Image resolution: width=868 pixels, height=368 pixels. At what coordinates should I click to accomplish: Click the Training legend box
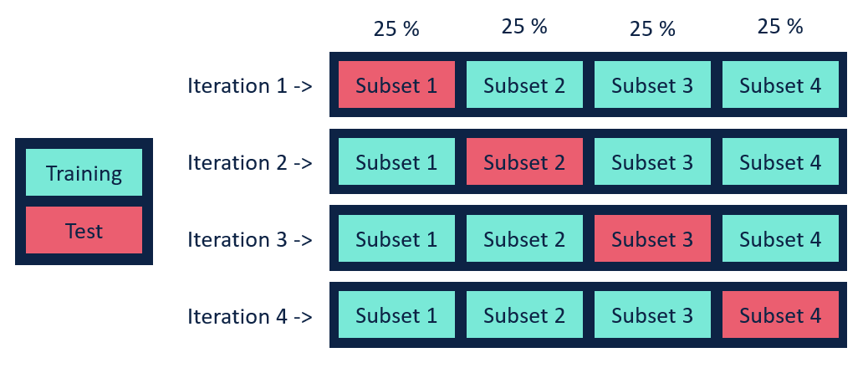[x=84, y=172]
